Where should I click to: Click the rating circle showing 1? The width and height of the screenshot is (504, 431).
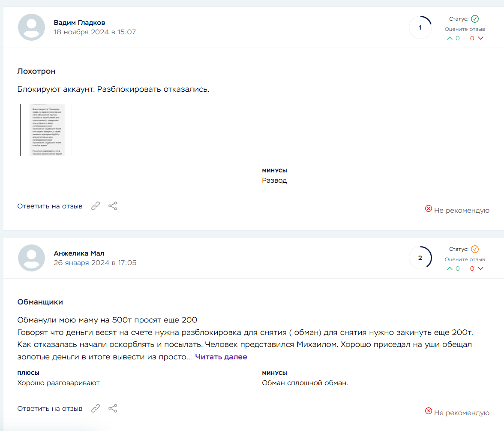[420, 27]
